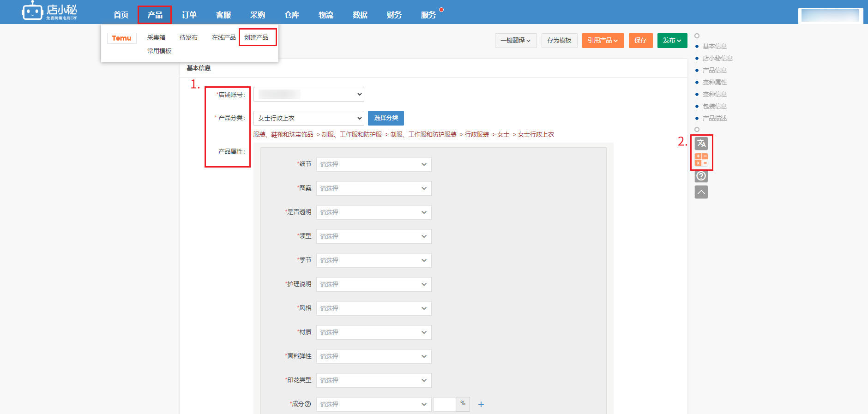Jump to 变种信息 section in side navigation
This screenshot has width=868, height=414.
coord(715,94)
